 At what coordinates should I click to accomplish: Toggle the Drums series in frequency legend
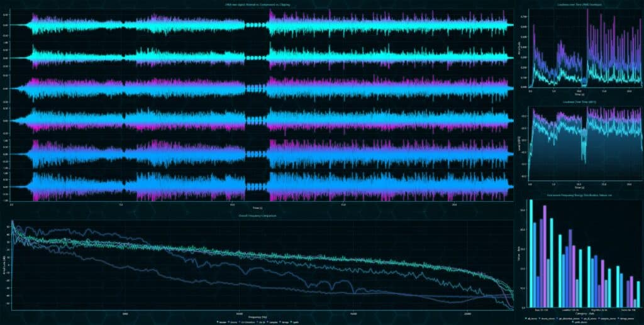[233, 322]
